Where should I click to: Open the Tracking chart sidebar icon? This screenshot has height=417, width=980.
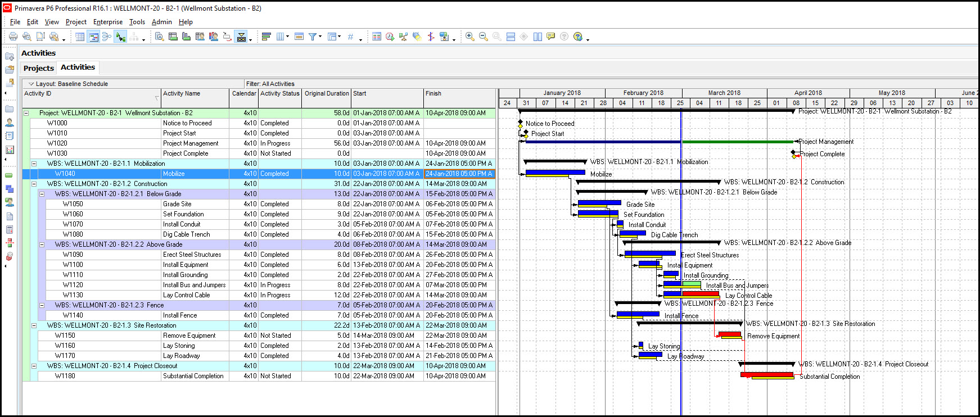coord(9,150)
